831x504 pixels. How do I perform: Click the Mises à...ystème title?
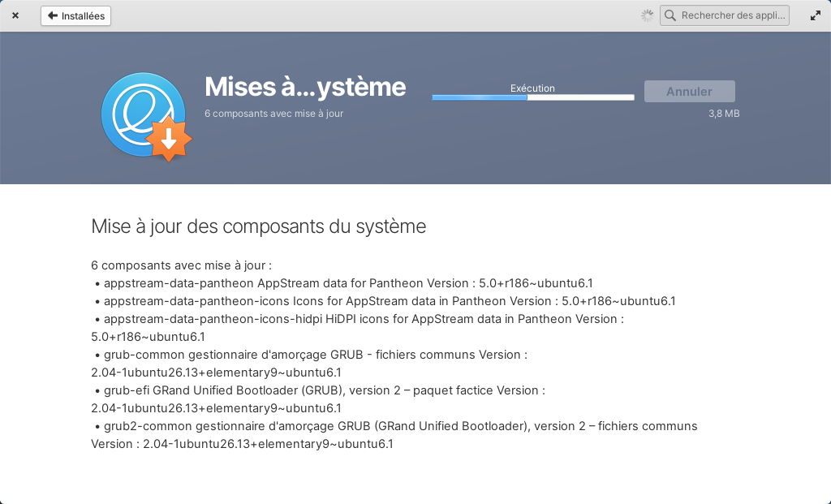tap(305, 87)
